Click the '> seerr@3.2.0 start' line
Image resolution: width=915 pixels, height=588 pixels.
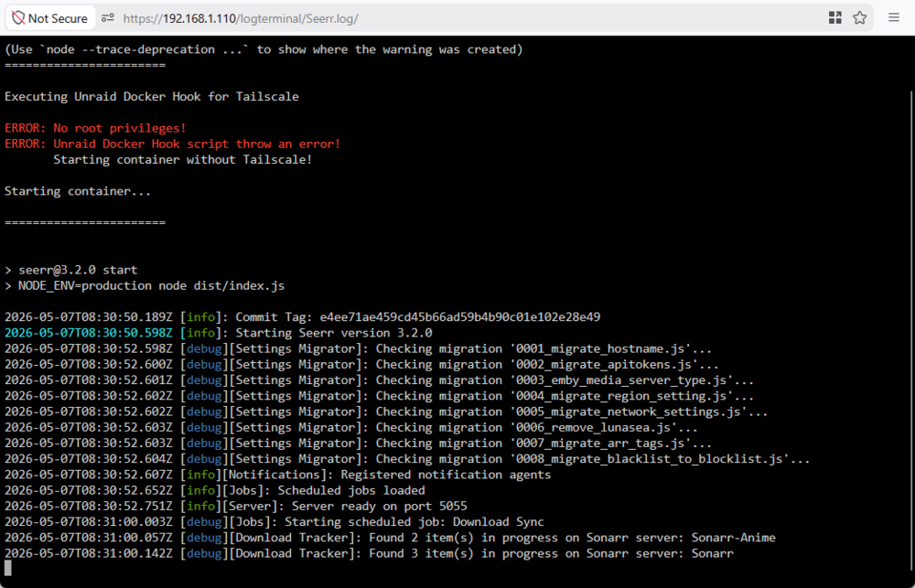pyautogui.click(x=71, y=270)
